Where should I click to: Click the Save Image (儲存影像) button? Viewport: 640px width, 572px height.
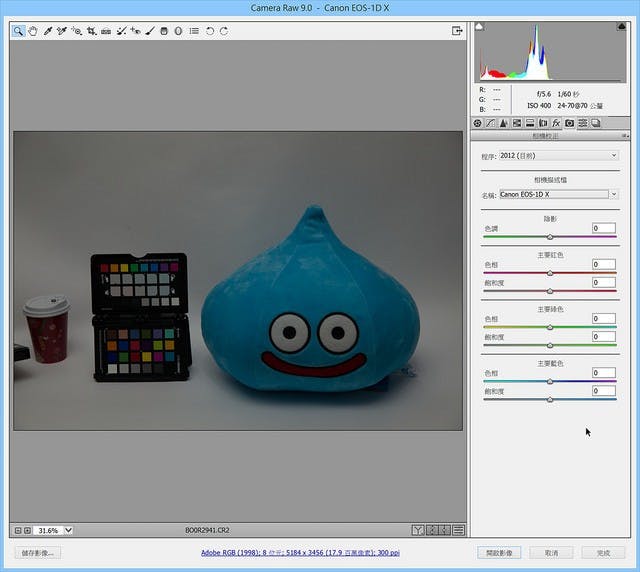(38, 553)
